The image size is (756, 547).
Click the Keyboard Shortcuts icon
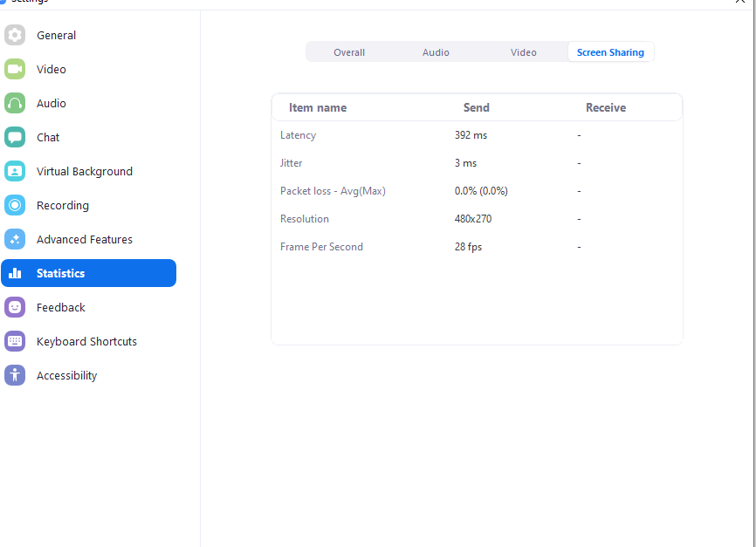pyautogui.click(x=15, y=341)
